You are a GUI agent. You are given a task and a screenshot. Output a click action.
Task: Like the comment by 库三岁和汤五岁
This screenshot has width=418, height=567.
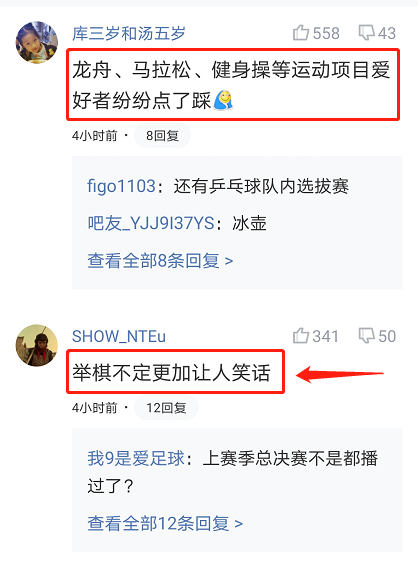(x=316, y=33)
